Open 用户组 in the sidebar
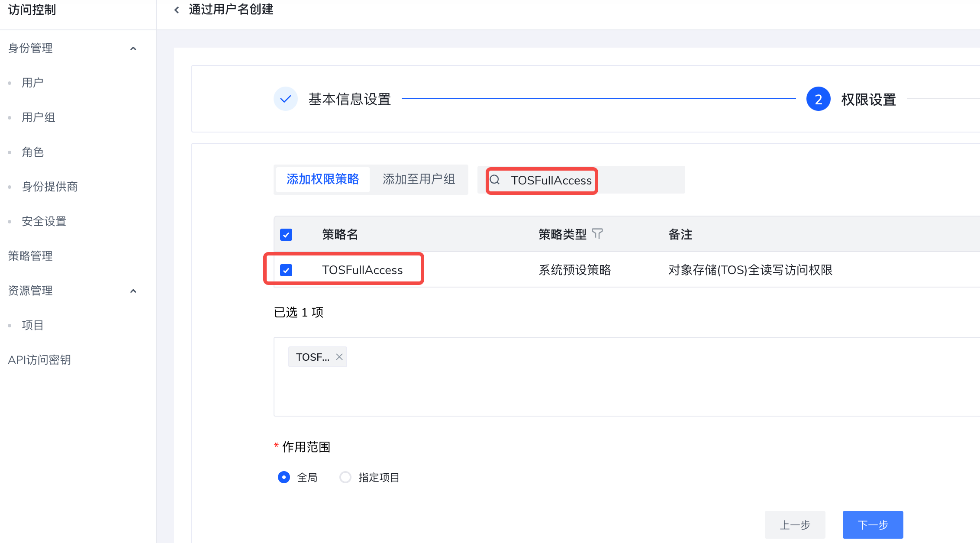Image resolution: width=980 pixels, height=543 pixels. pyautogui.click(x=38, y=117)
